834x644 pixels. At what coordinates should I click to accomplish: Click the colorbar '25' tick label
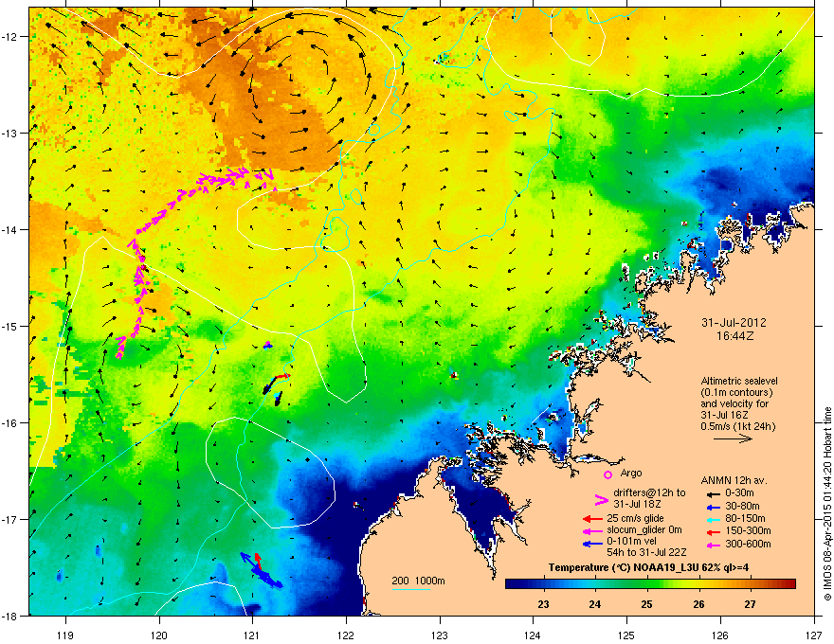646,604
